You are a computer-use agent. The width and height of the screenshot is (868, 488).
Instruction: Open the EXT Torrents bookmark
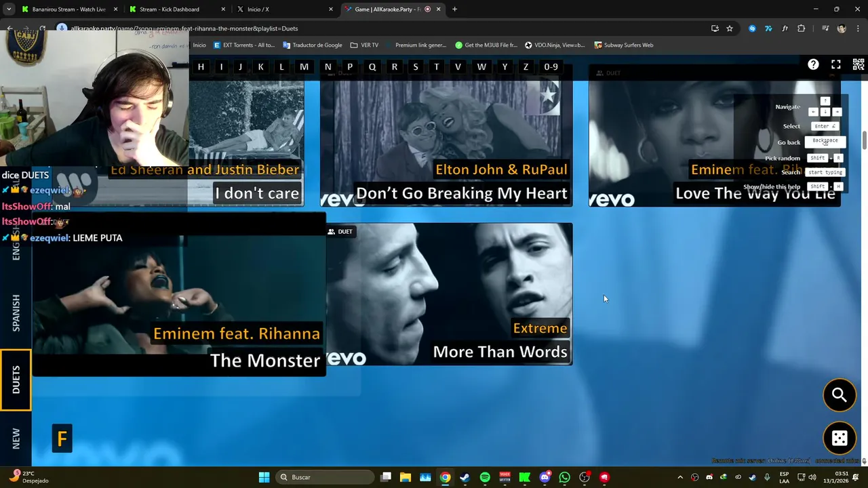(x=244, y=45)
